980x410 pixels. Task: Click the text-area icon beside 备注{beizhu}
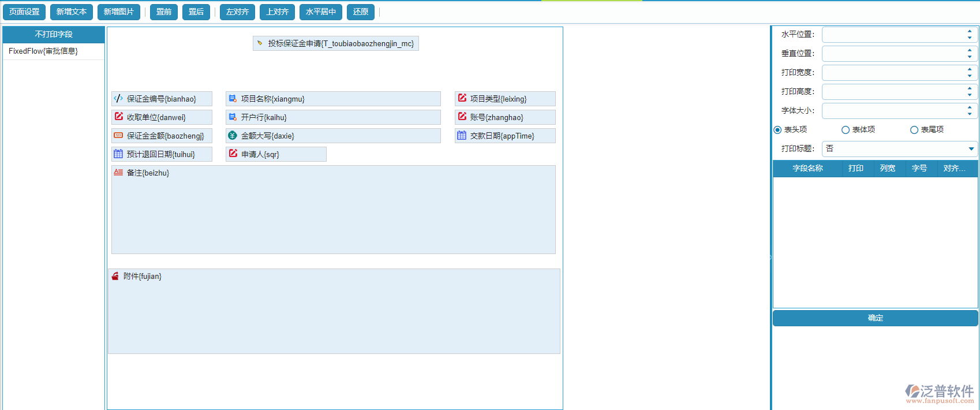pyautogui.click(x=118, y=172)
